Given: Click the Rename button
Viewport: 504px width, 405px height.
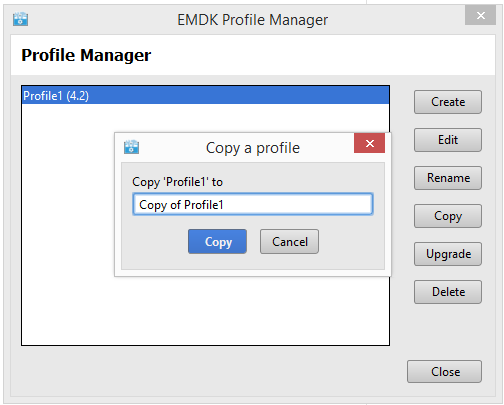Looking at the screenshot, I should 448,178.
